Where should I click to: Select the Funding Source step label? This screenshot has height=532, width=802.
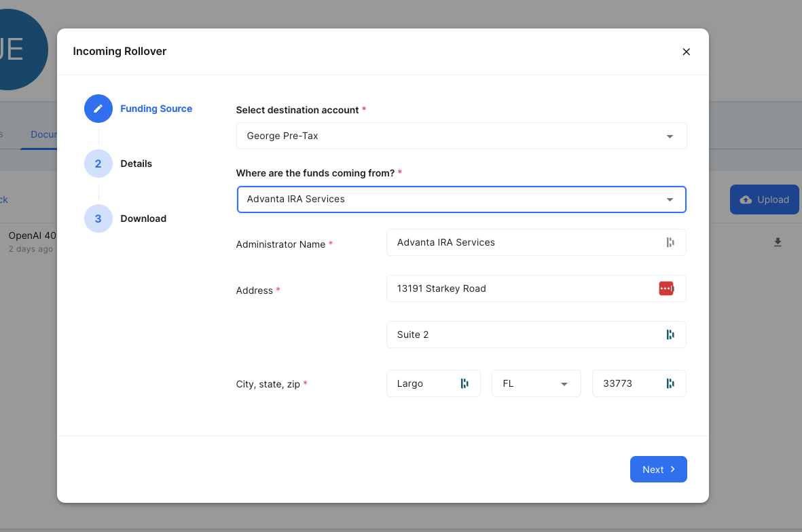(x=156, y=109)
